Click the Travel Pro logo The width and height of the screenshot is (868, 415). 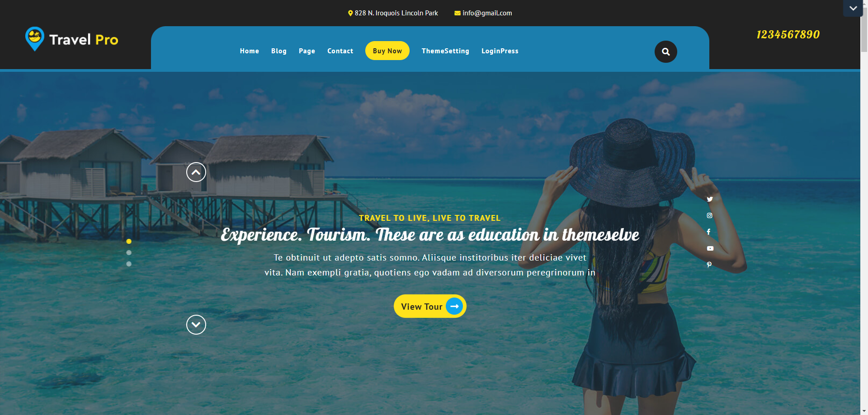[72, 39]
